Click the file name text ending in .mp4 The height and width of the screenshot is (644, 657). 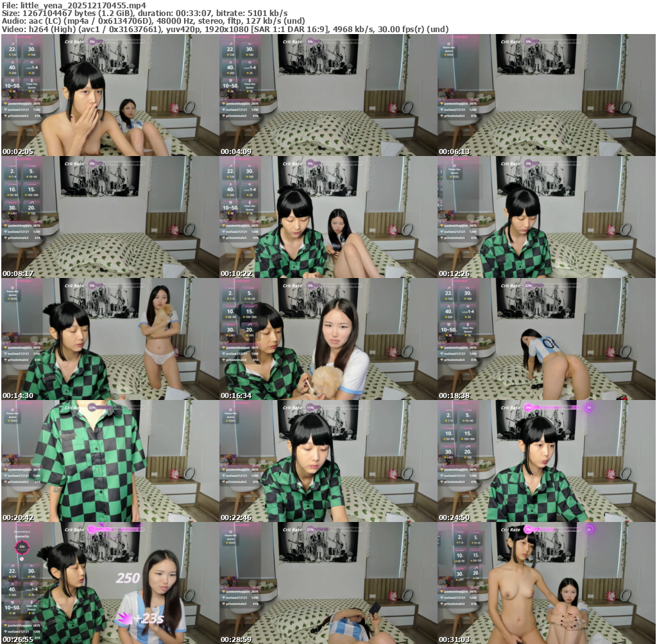point(74,4)
